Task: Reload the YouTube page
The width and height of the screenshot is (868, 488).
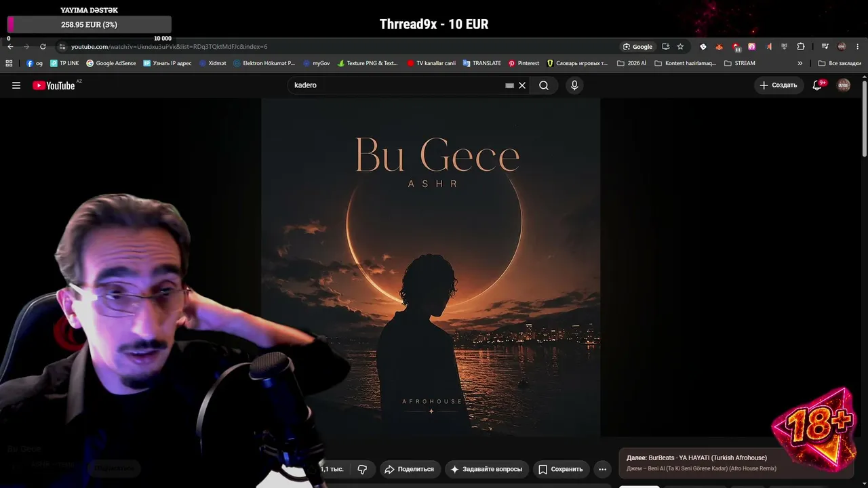Action: click(43, 47)
